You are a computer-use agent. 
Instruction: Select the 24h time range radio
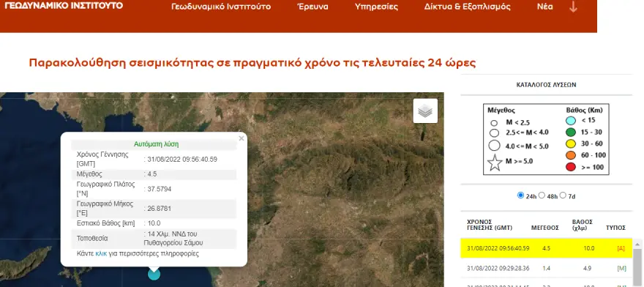point(521,195)
